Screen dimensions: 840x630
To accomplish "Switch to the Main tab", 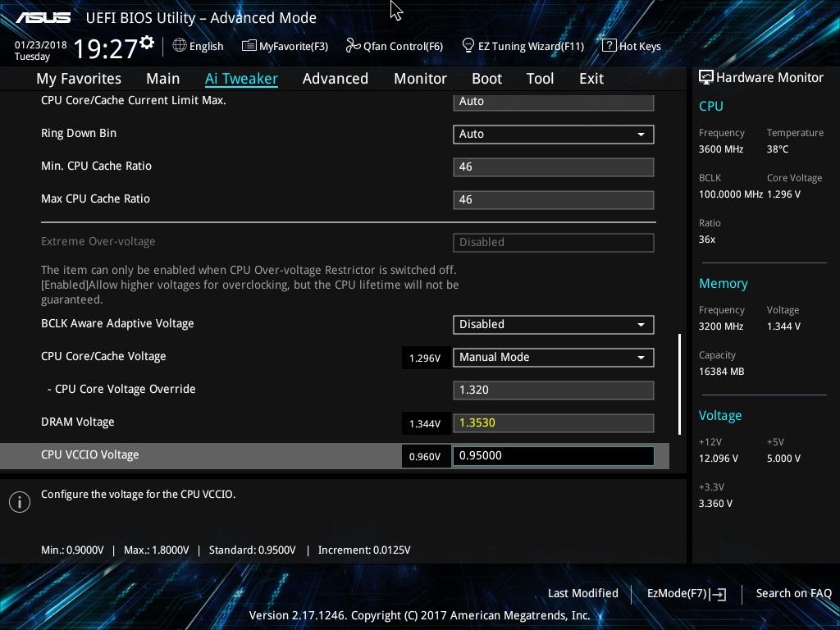I will (x=163, y=79).
